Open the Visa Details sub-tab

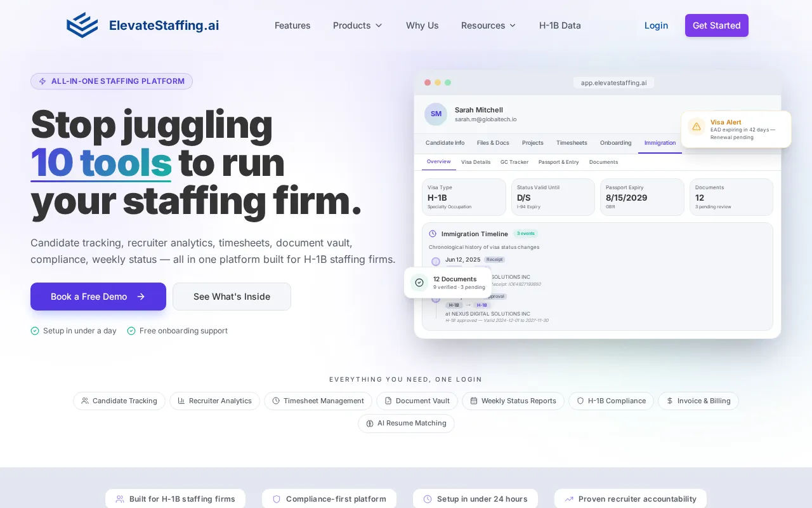click(x=476, y=162)
